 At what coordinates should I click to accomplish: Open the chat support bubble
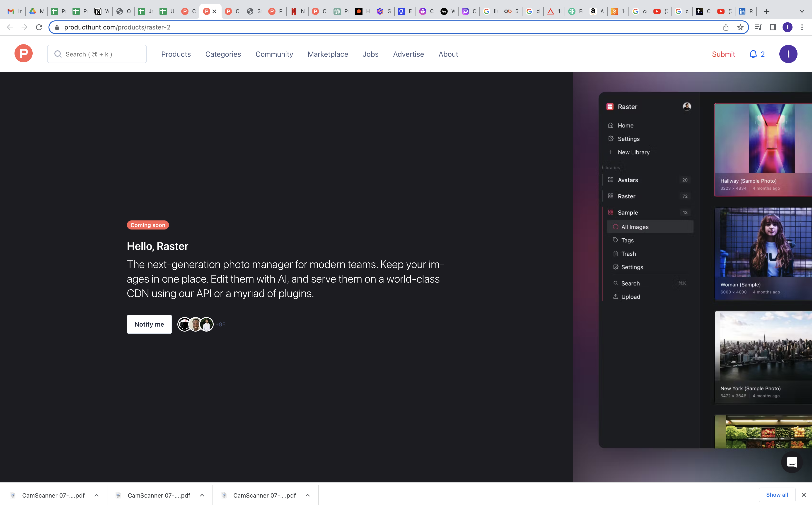pyautogui.click(x=792, y=462)
